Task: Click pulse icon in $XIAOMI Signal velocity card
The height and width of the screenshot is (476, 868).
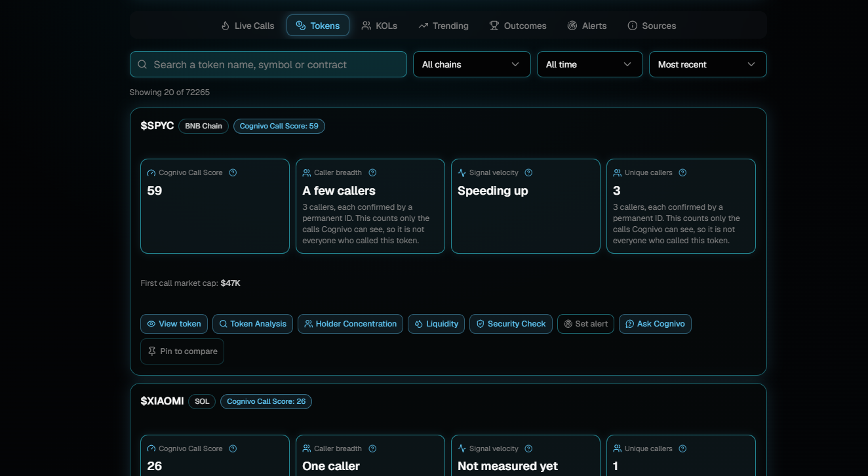Action: [462, 449]
